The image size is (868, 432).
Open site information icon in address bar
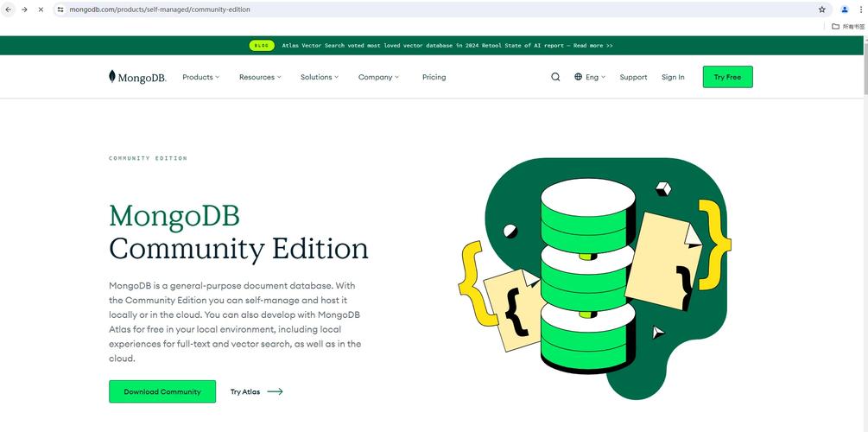(x=61, y=10)
